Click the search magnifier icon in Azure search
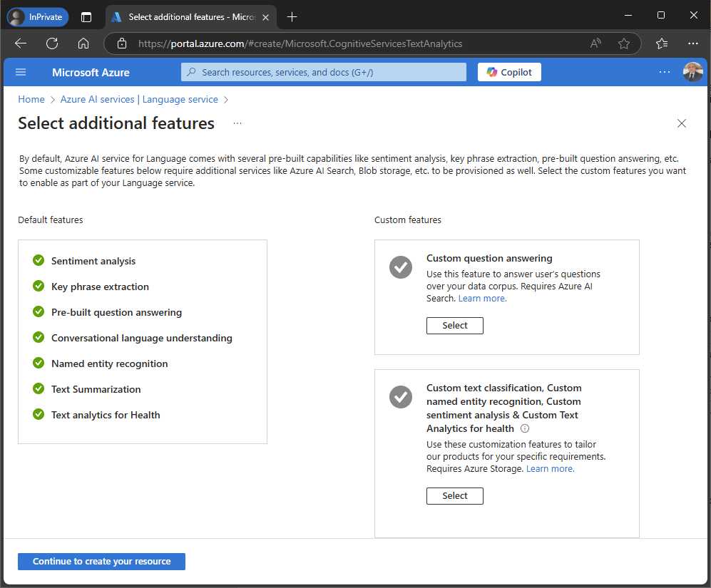The height and width of the screenshot is (588, 711). (x=191, y=72)
